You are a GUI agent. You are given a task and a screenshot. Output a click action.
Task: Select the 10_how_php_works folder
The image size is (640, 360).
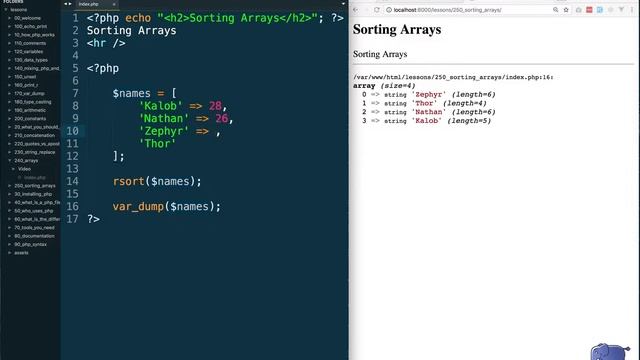(34, 35)
